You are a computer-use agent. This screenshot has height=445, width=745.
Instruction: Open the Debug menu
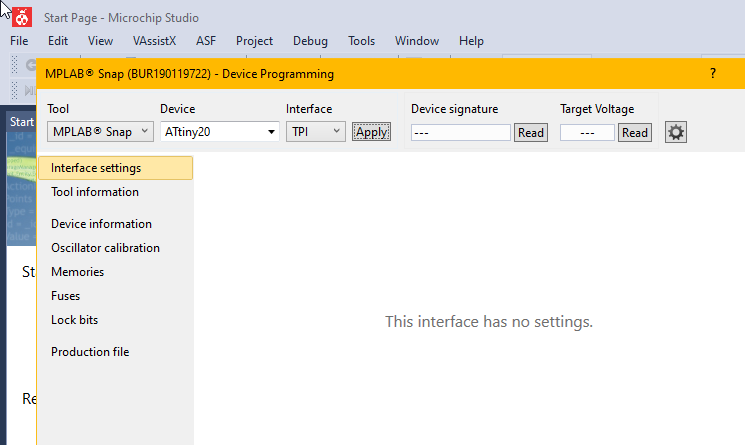click(310, 41)
